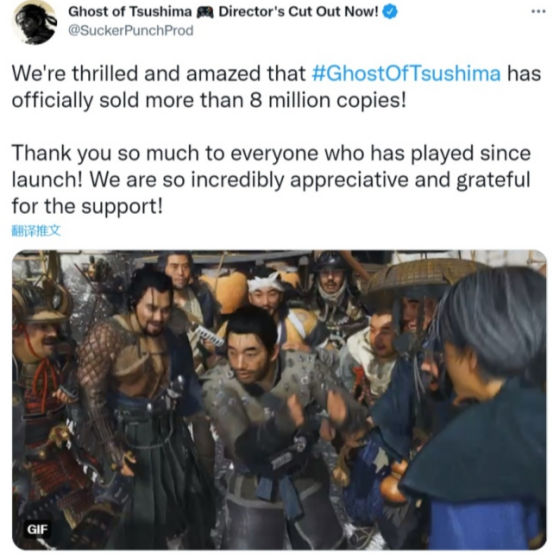
Task: Open the #GhostOfTsushima hashtag
Action: click(x=406, y=73)
